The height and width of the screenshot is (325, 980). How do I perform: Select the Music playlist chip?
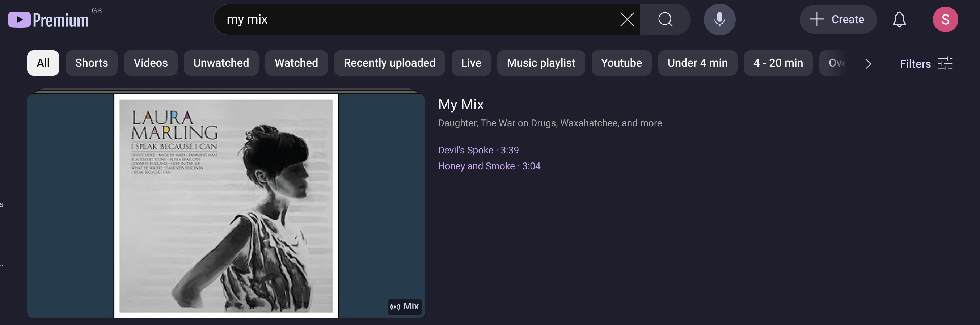(x=541, y=63)
